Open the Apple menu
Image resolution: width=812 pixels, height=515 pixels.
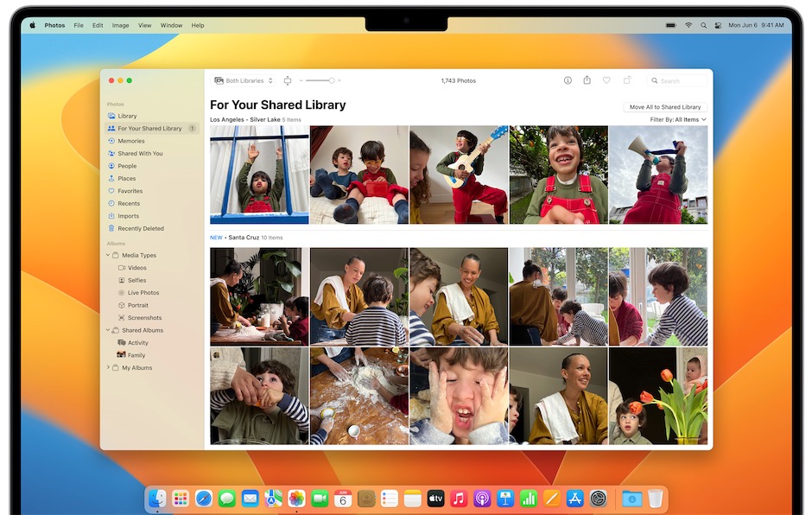click(x=32, y=25)
